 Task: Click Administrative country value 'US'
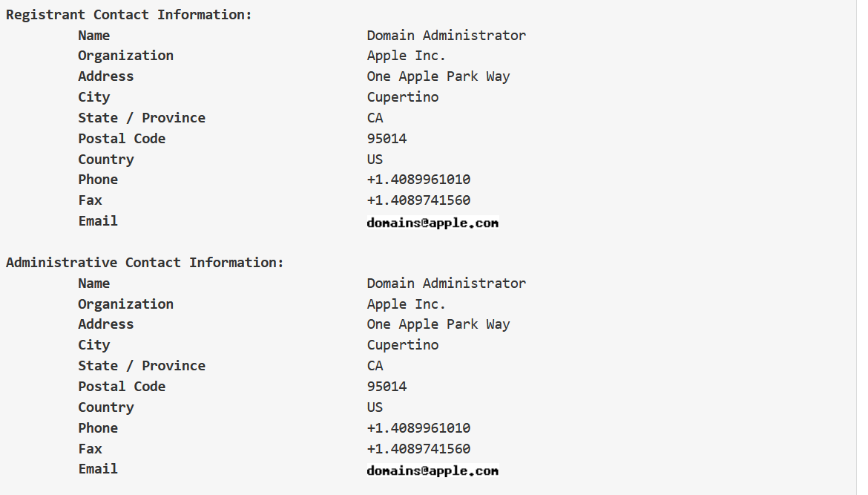click(x=375, y=407)
